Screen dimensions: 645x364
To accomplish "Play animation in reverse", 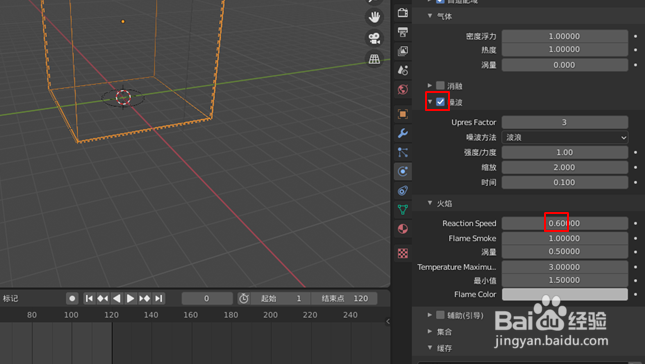I will (117, 298).
